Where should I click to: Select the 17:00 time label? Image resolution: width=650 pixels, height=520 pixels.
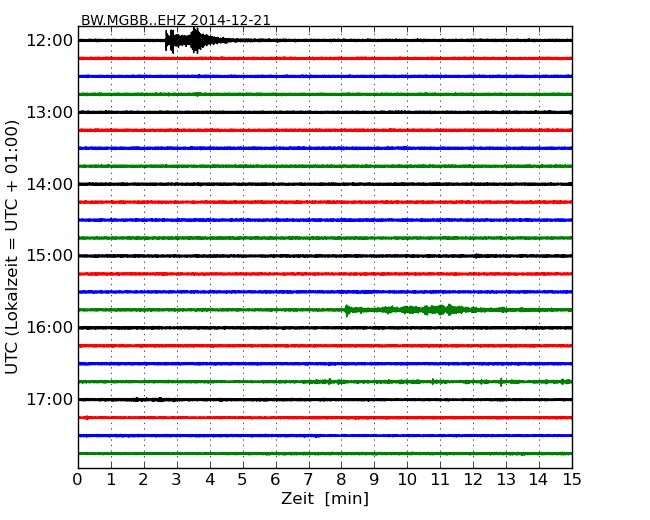49,399
